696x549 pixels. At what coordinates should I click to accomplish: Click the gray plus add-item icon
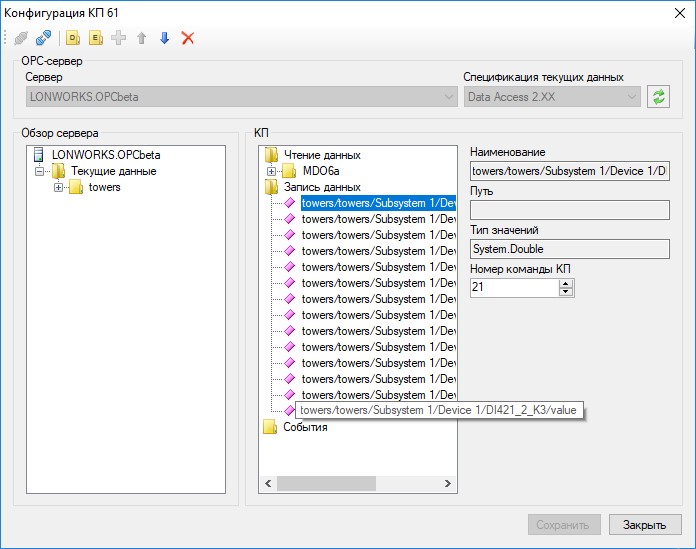(x=119, y=38)
